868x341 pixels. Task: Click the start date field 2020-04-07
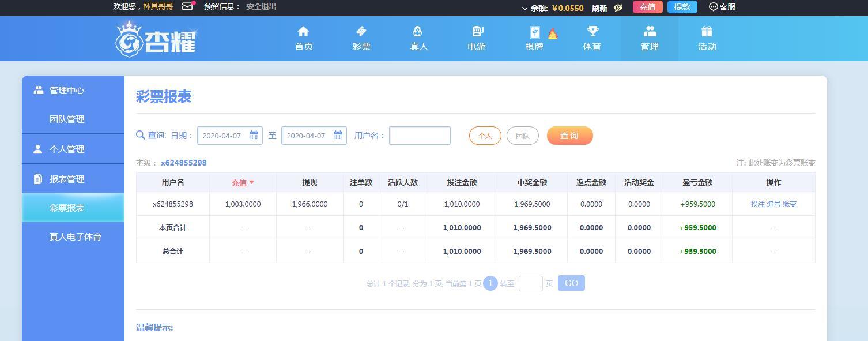(x=230, y=136)
